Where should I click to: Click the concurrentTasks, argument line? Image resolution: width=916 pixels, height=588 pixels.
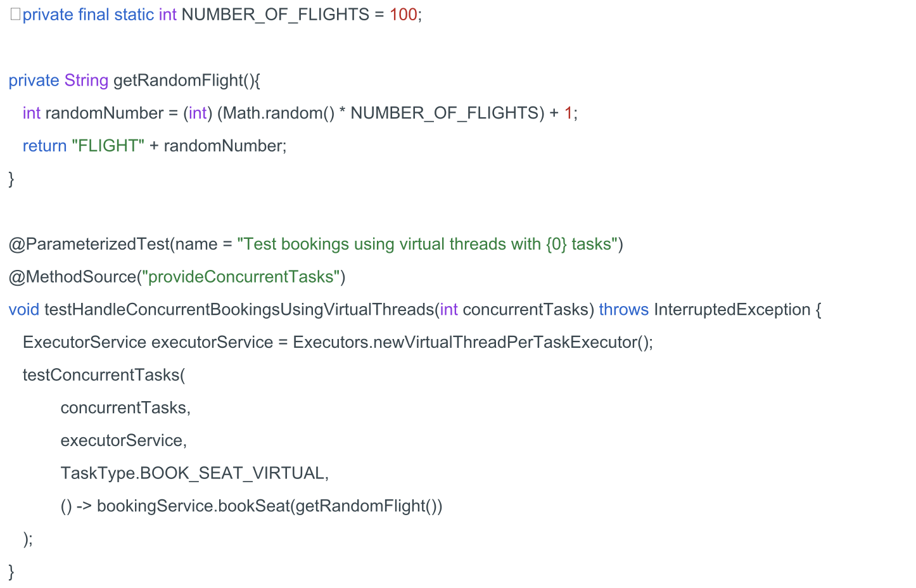125,407
